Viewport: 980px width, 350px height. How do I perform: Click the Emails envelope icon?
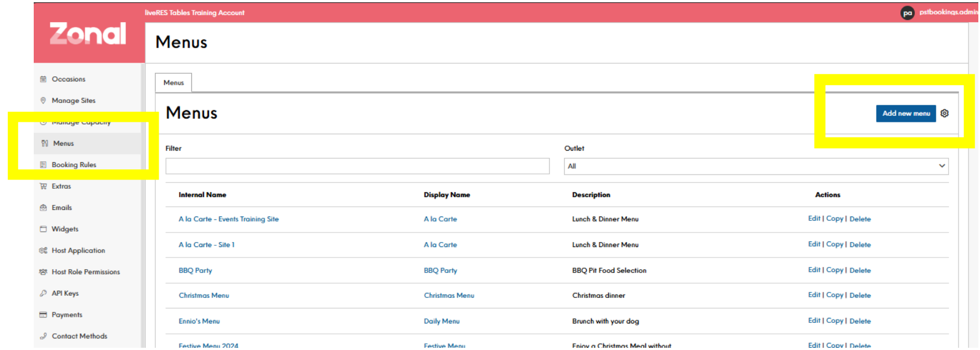[x=43, y=208]
